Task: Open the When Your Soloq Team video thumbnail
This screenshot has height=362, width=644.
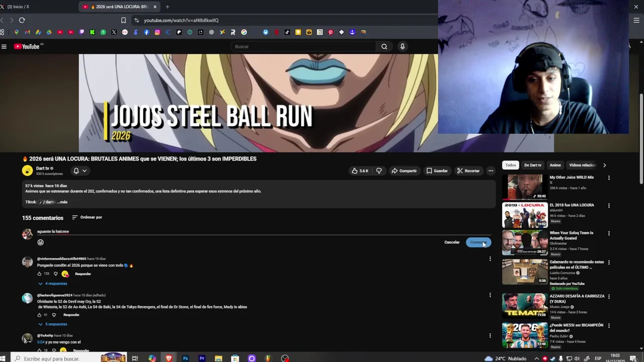Action: pos(525,243)
